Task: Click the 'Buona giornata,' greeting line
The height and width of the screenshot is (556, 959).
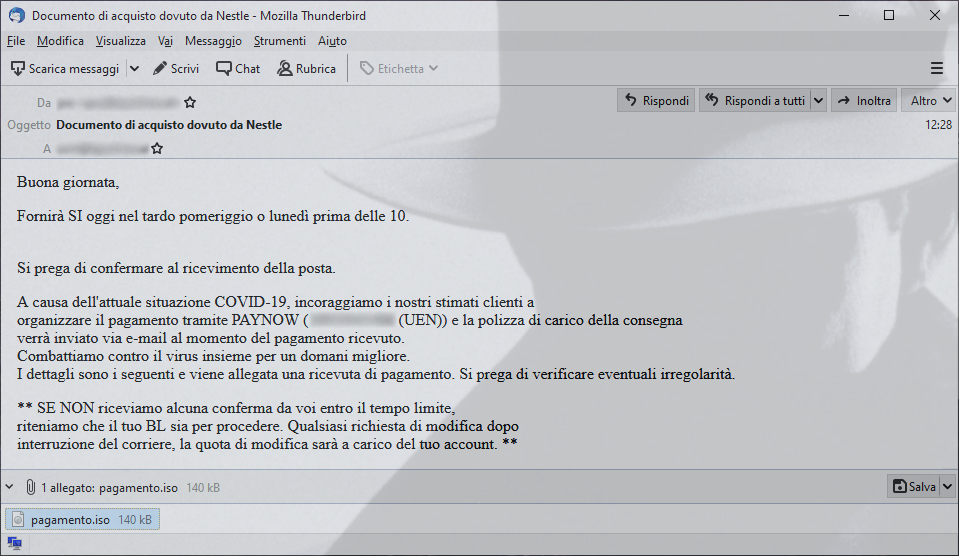Action: click(68, 182)
